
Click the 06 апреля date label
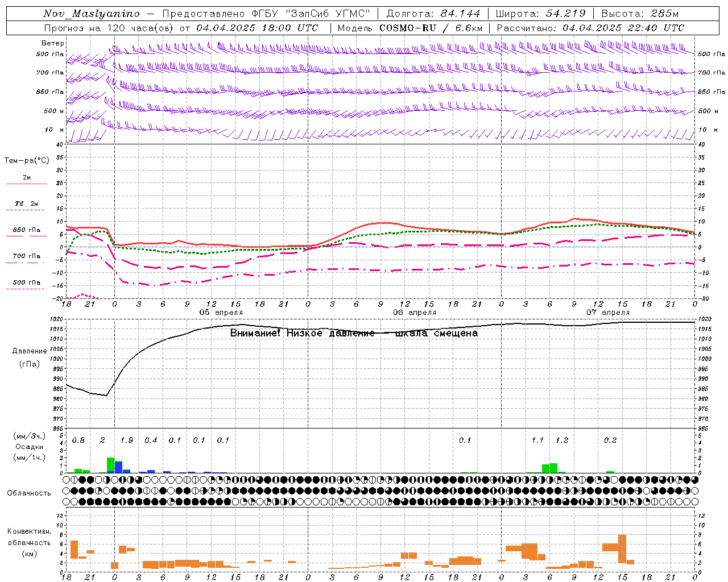[415, 313]
